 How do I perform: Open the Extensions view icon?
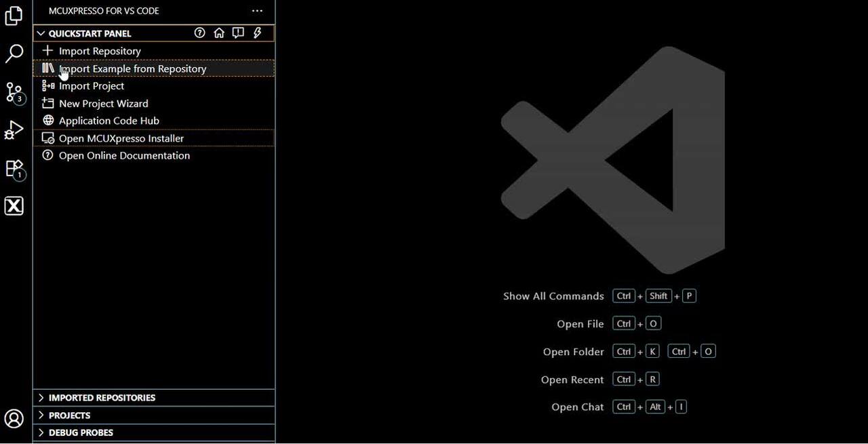[14, 168]
